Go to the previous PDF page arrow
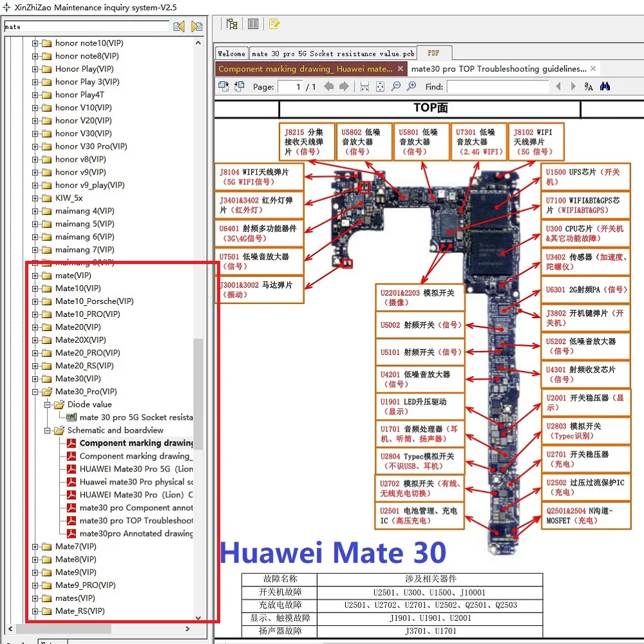Viewport: 644px width, 644px height. coord(328,86)
